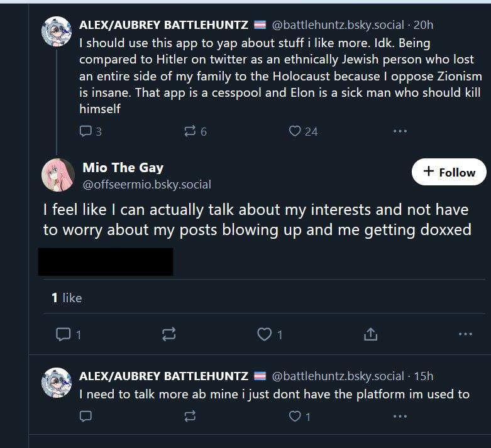491x448 pixels.
Task: View who liked Mio's post
Action: point(67,298)
